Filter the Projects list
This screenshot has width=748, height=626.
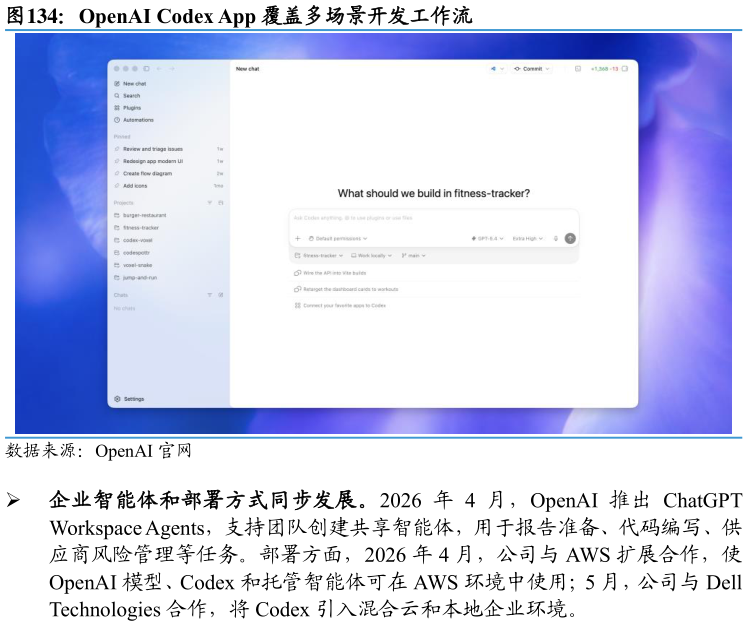click(x=209, y=203)
